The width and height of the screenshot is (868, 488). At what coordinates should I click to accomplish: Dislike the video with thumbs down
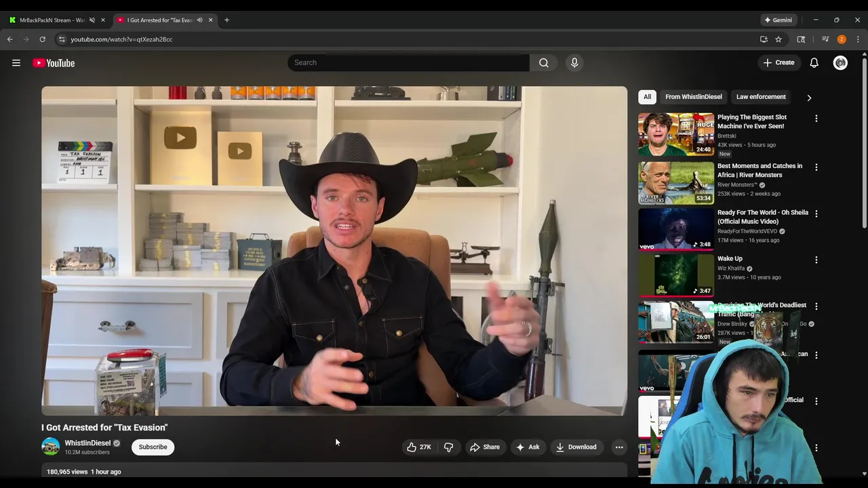pyautogui.click(x=448, y=447)
